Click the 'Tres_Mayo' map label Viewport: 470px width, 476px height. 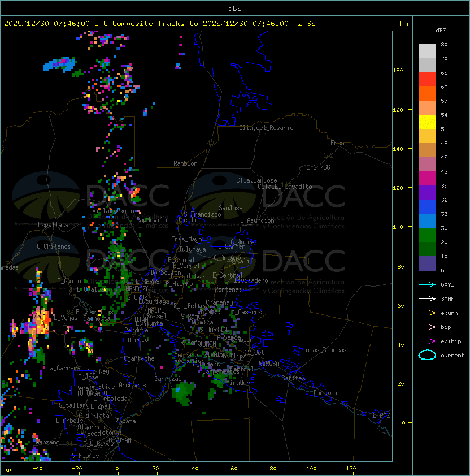pos(186,239)
